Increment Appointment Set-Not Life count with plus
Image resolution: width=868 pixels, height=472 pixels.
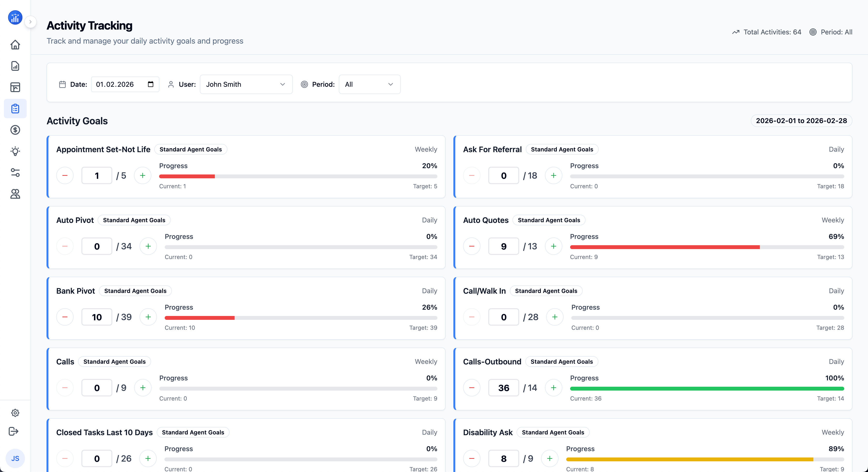(x=143, y=176)
